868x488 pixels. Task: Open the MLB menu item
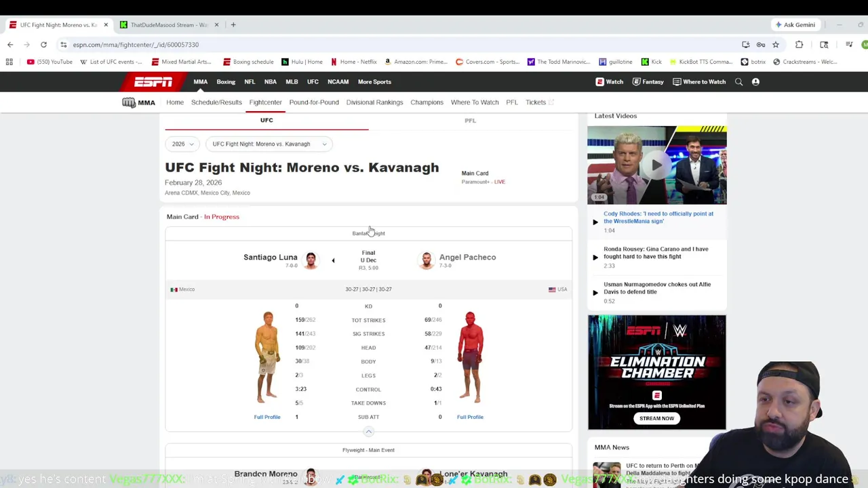tap(292, 82)
